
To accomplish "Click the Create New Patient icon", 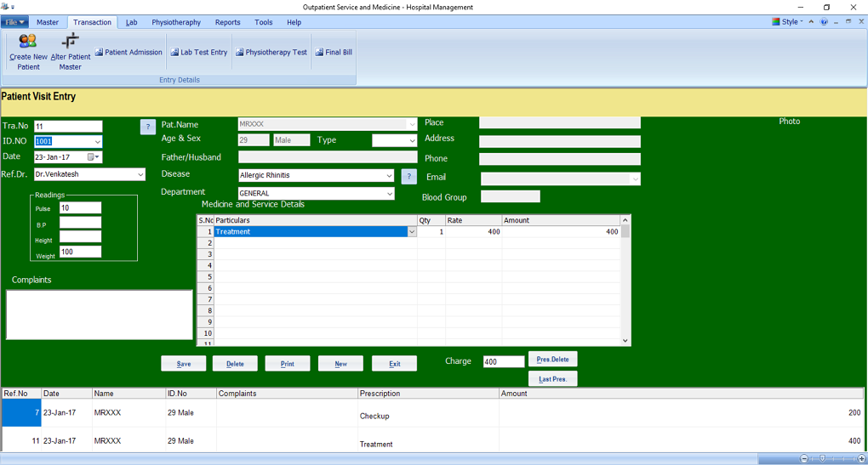I will pyautogui.click(x=28, y=50).
